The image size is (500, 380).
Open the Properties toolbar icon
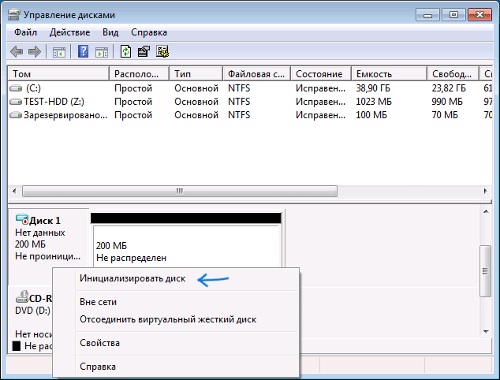click(144, 52)
